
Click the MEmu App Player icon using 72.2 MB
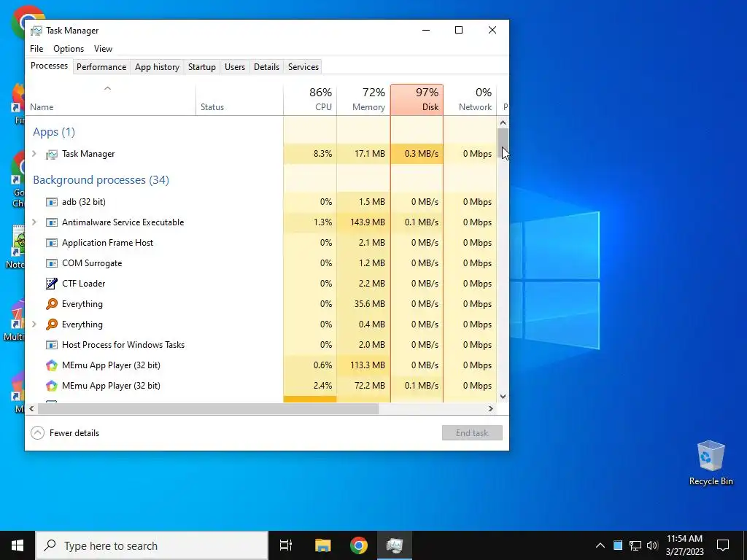(52, 386)
